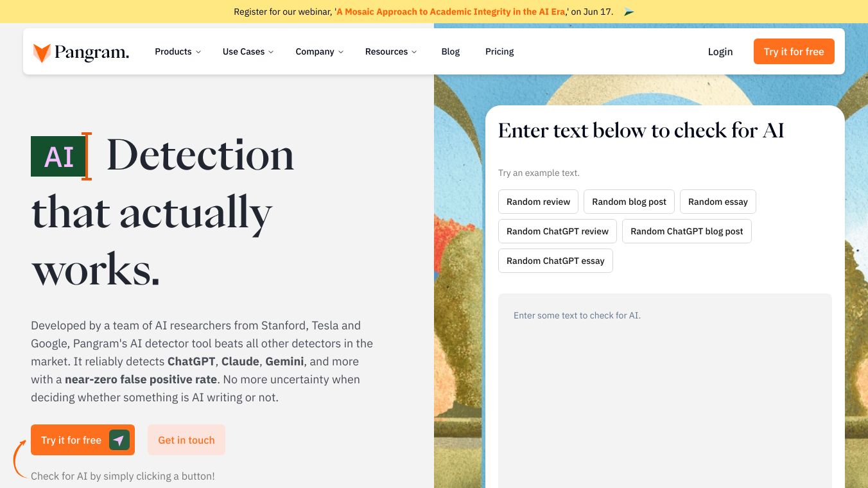Viewport: 868px width, 488px height.
Task: Select the Random ChatGPT review example
Action: (x=557, y=231)
